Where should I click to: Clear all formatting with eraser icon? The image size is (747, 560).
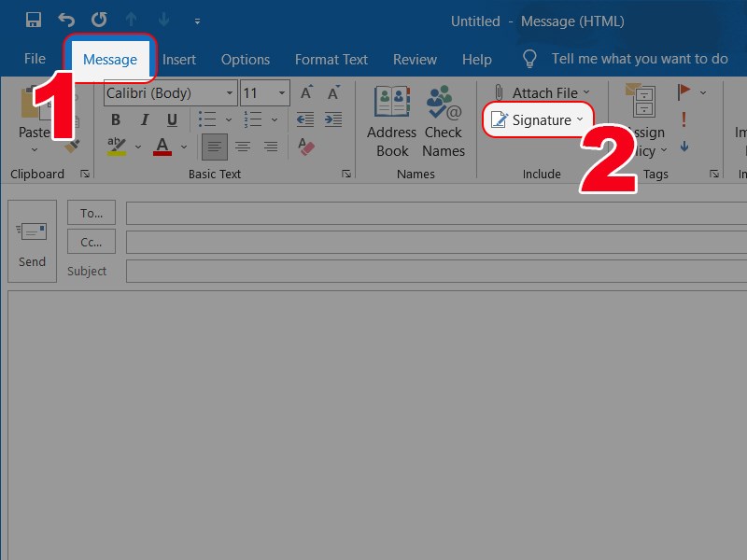click(306, 147)
